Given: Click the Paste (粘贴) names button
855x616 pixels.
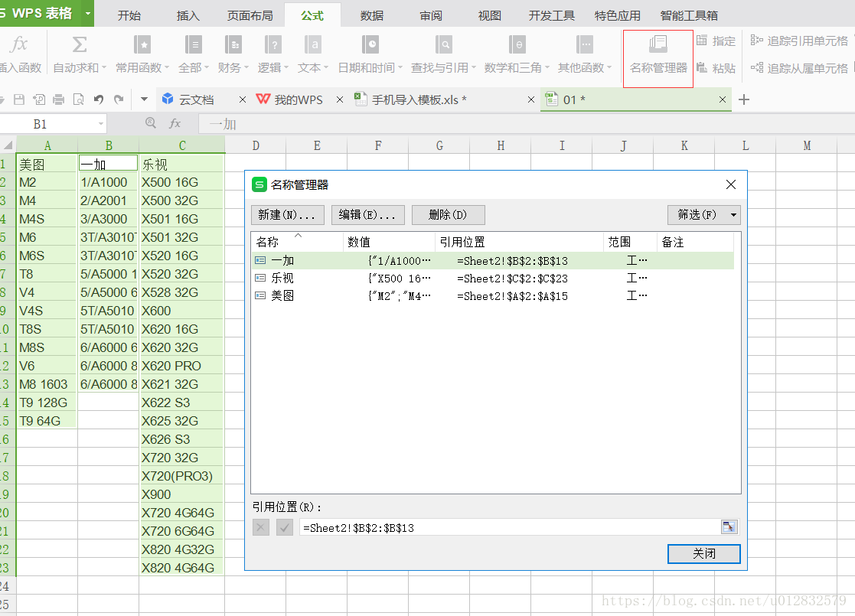Looking at the screenshot, I should 716,68.
